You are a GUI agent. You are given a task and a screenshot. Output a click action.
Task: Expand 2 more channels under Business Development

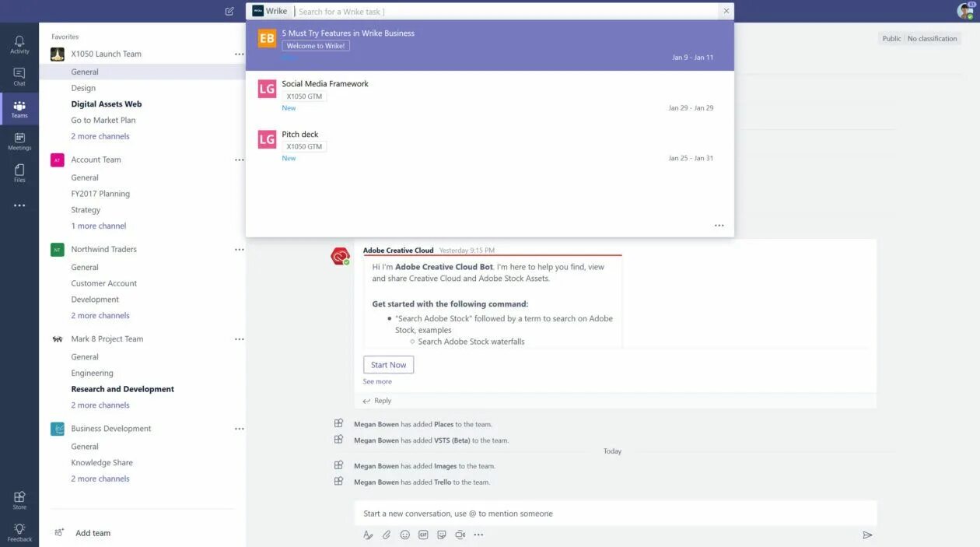pos(100,479)
